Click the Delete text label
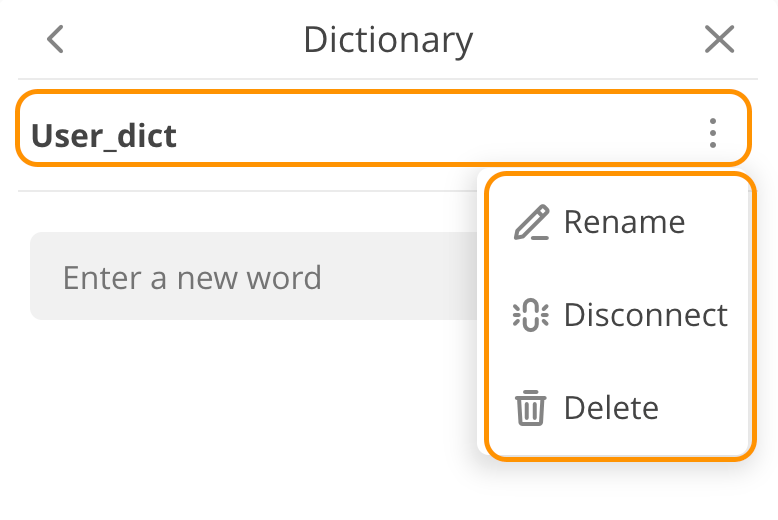Image resolution: width=778 pixels, height=520 pixels. [x=611, y=408]
